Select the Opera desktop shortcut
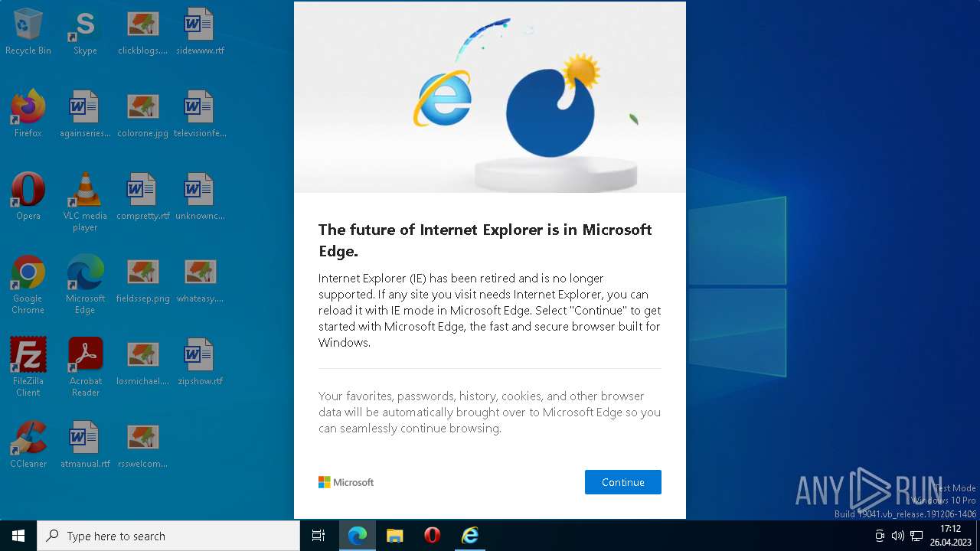Viewport: 980px width, 551px height. tap(28, 197)
